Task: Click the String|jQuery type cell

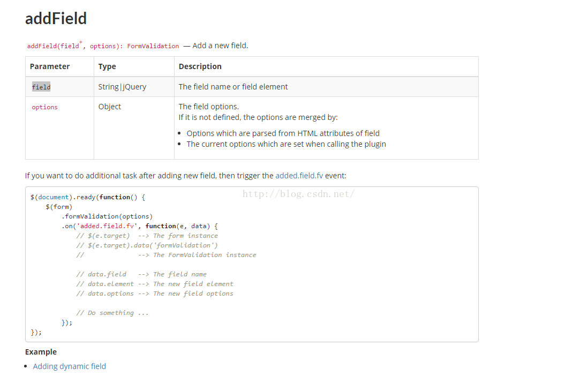Action: pos(122,87)
